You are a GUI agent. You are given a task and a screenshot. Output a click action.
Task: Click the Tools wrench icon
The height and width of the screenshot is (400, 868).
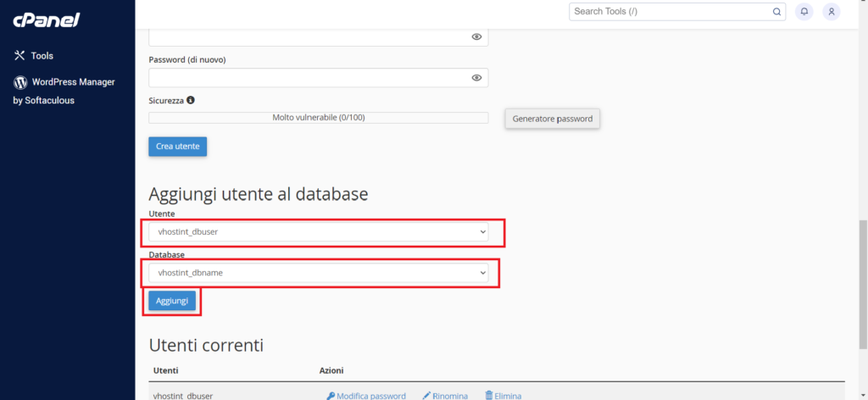20,55
